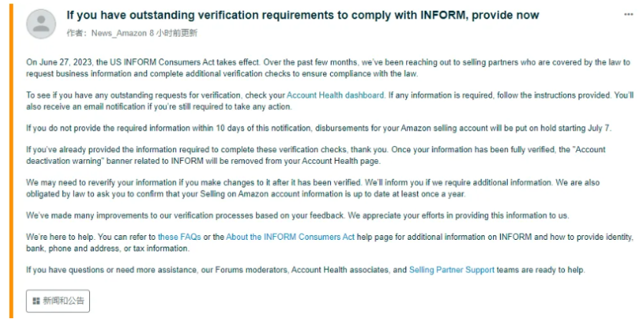Click the orange vertical bar beside post
644x329 pixels.
pyautogui.click(x=12, y=161)
